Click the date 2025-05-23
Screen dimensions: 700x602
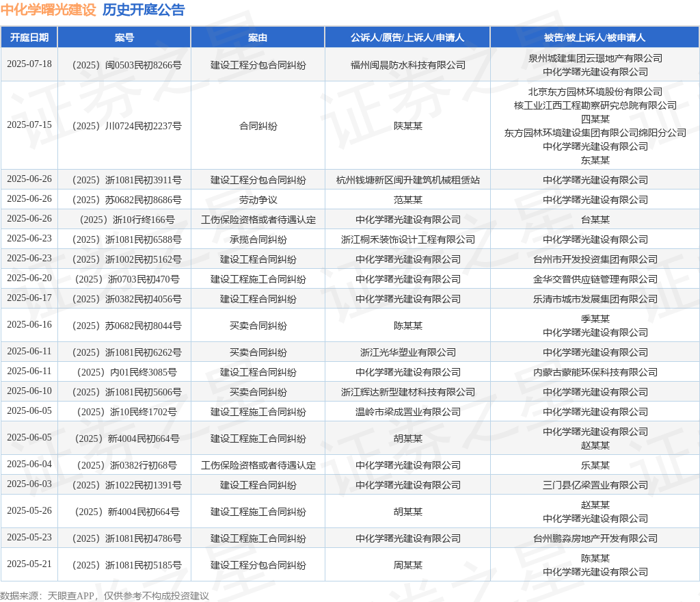coord(29,537)
